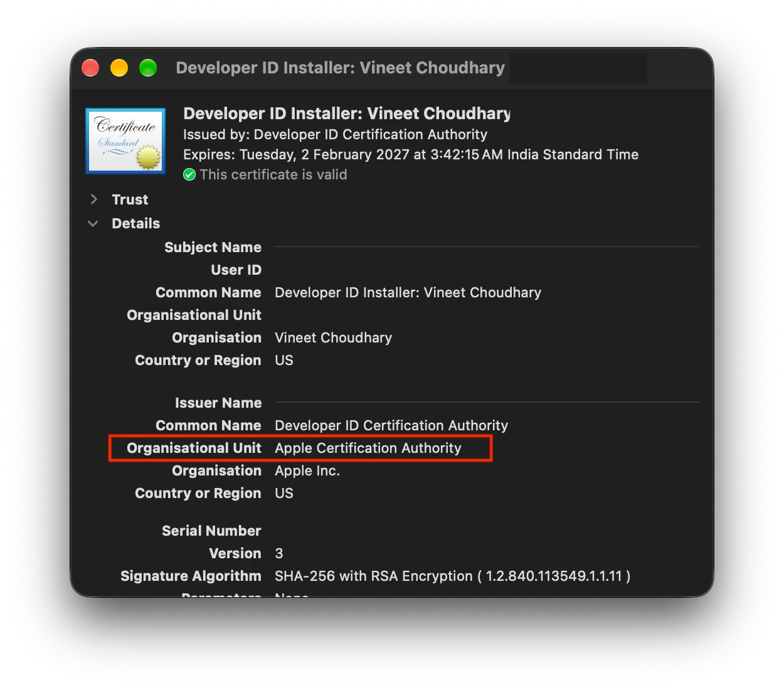Image resolution: width=784 pixels, height=690 pixels.
Task: Click the issuer Organisation label
Action: (x=216, y=471)
